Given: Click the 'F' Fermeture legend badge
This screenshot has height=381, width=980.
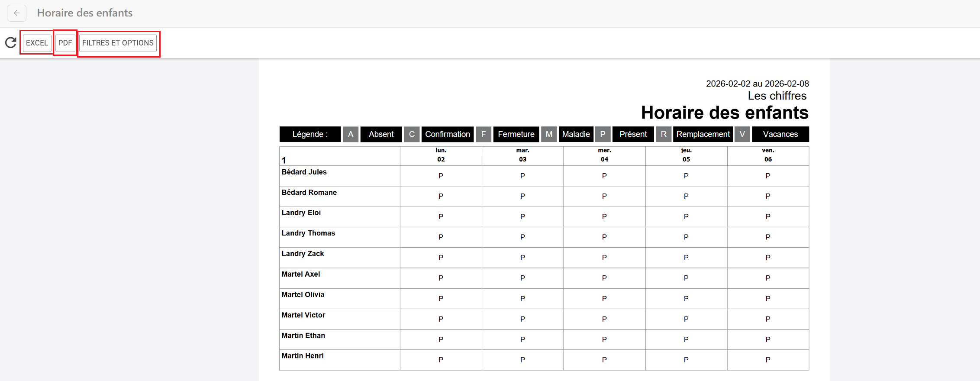Looking at the screenshot, I should (484, 134).
